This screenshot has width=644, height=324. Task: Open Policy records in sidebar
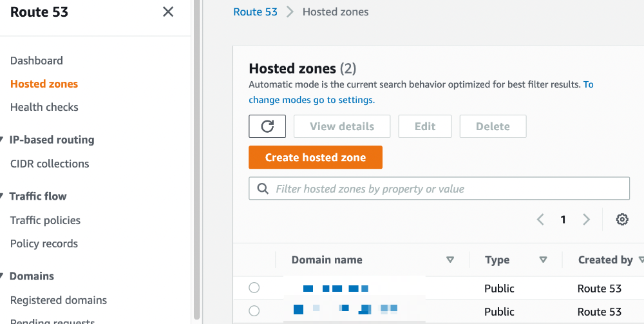coord(44,243)
